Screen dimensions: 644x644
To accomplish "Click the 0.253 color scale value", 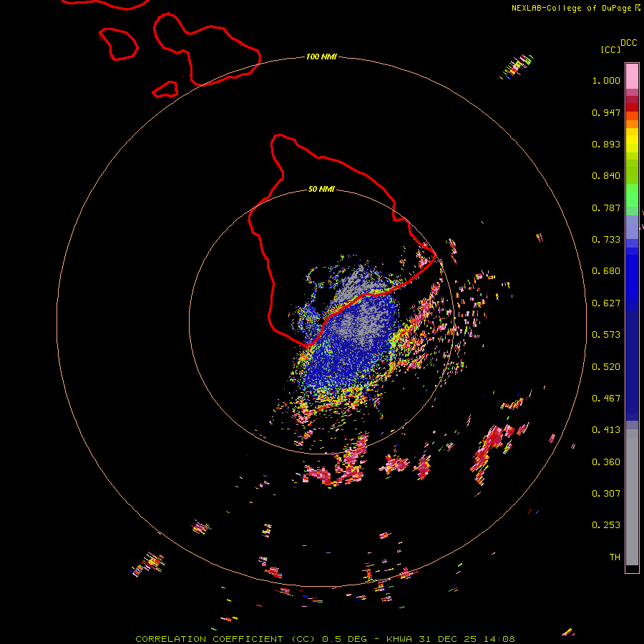I will pos(606,525).
